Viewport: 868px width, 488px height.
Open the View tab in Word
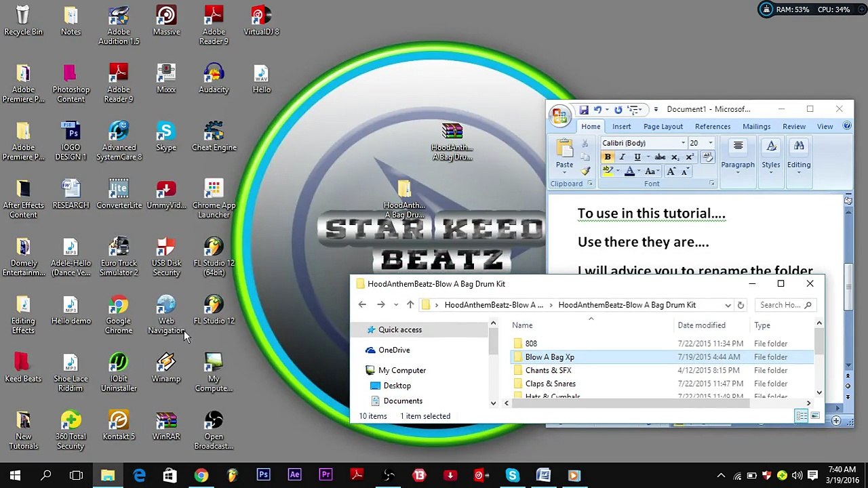pos(825,126)
